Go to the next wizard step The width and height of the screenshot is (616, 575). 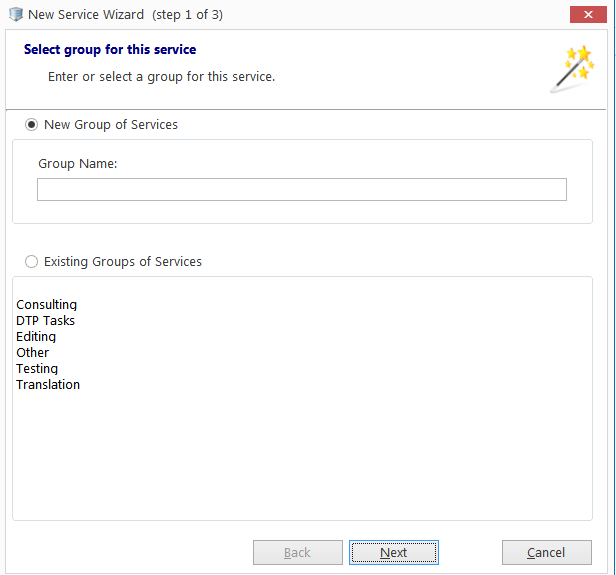tap(394, 552)
